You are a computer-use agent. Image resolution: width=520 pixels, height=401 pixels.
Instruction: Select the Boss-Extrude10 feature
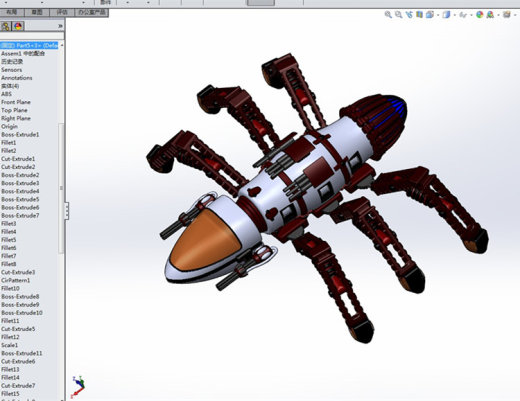[x=22, y=313]
